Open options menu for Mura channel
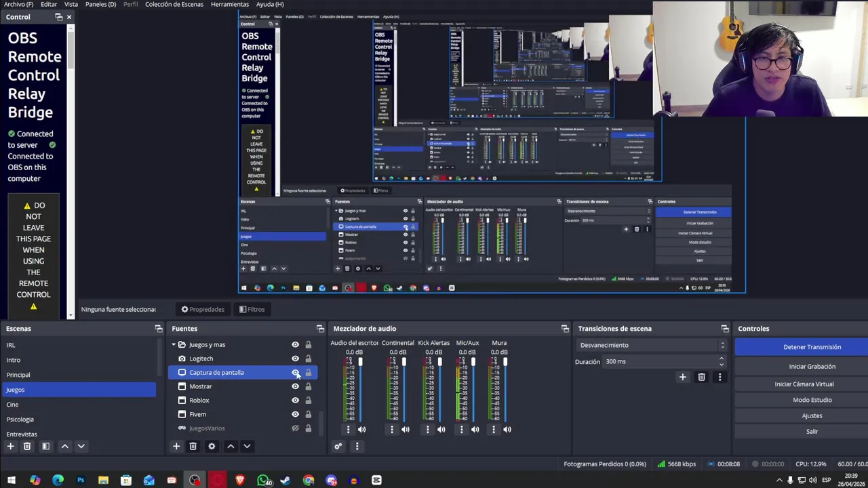The image size is (868, 488). [x=494, y=429]
